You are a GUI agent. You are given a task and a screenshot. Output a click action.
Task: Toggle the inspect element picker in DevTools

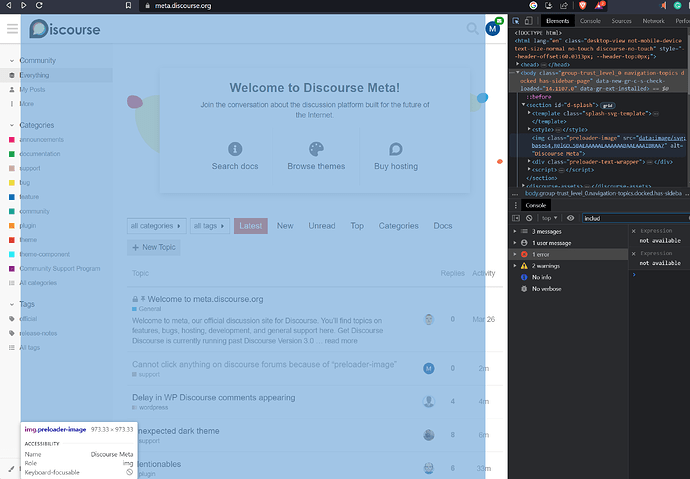tap(516, 21)
